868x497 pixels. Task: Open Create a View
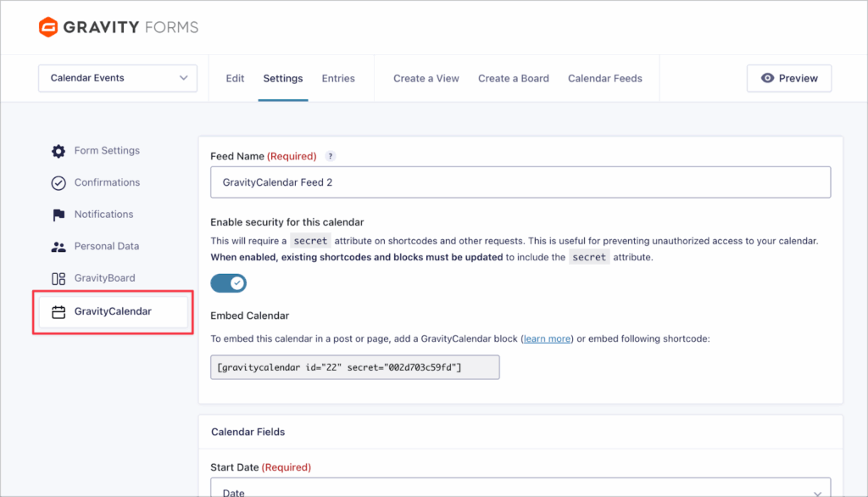pyautogui.click(x=426, y=78)
